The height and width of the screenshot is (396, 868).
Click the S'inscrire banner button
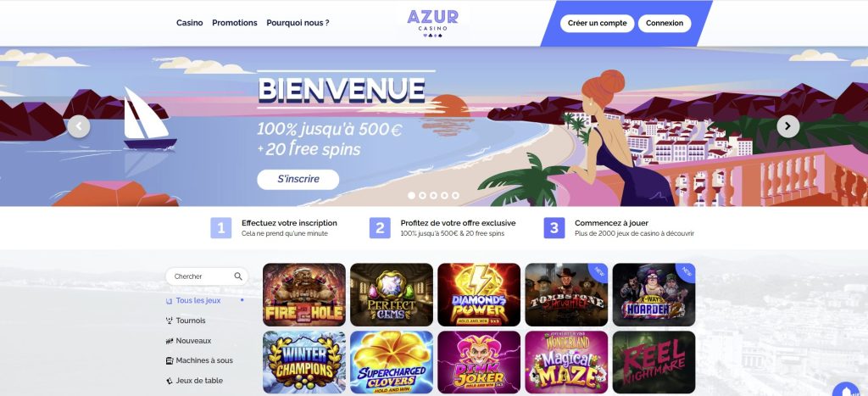click(298, 180)
